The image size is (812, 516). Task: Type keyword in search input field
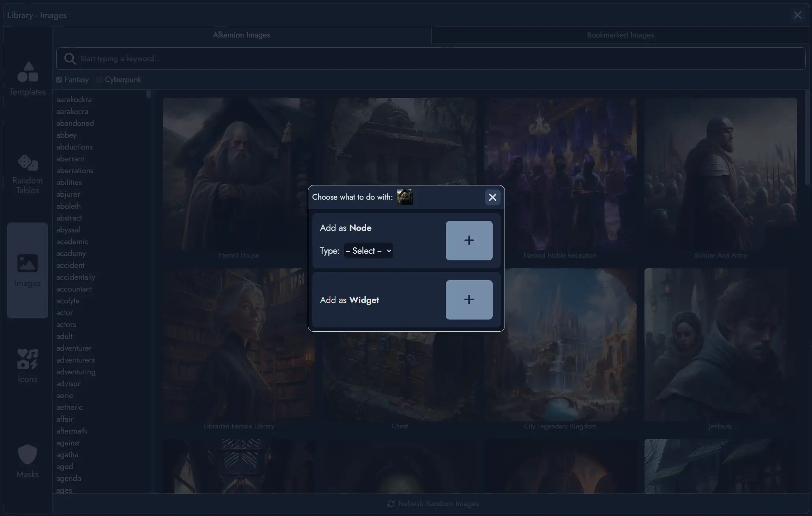click(x=431, y=58)
